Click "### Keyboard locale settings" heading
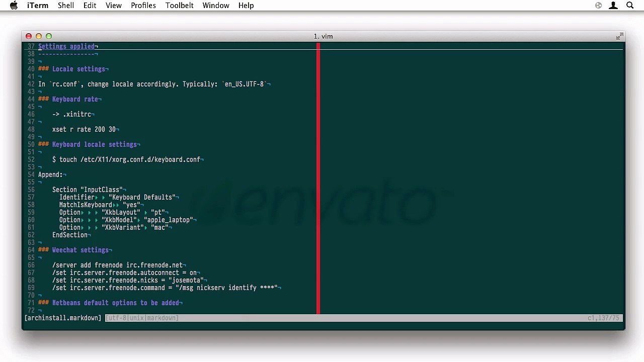 (88, 144)
